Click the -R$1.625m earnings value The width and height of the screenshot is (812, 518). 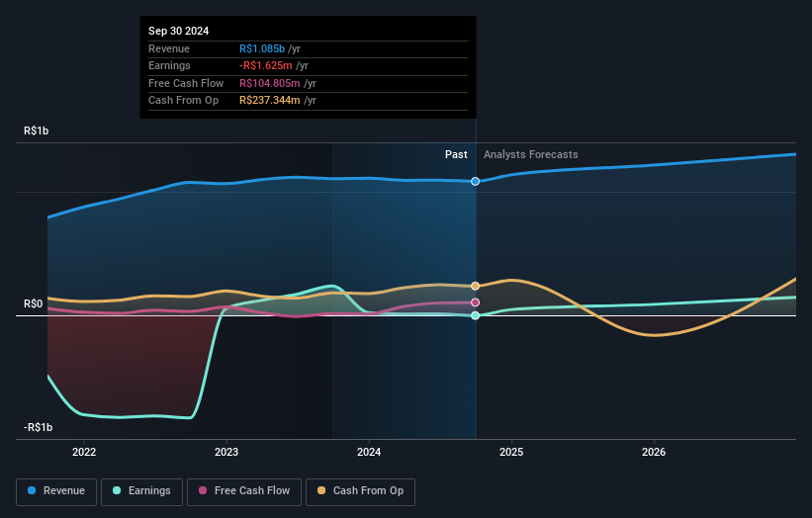point(266,65)
